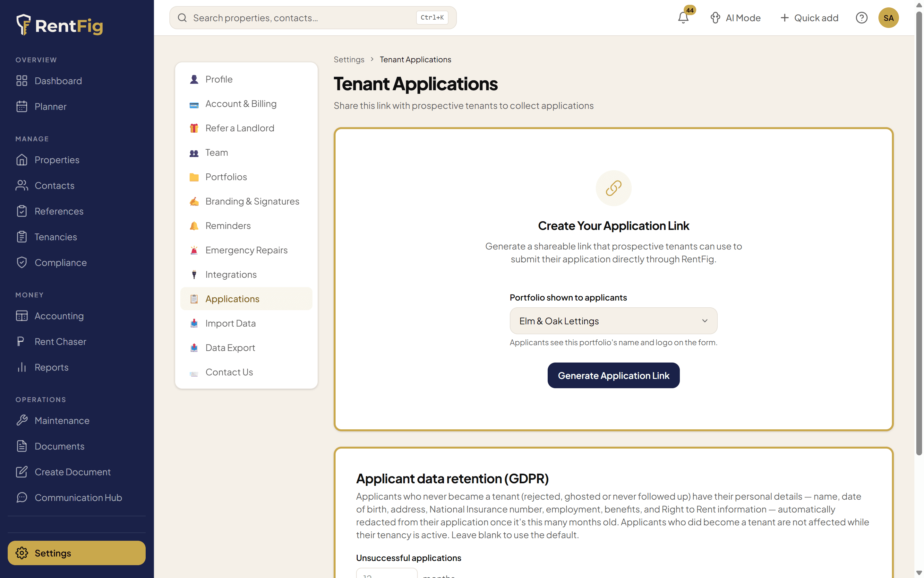The height and width of the screenshot is (578, 924).
Task: Click the help question mark icon
Action: coord(861,18)
